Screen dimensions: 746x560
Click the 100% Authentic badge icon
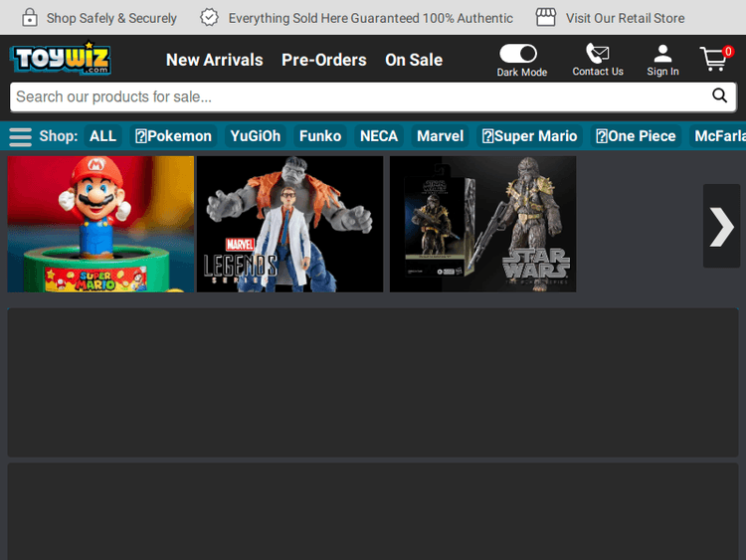(209, 17)
